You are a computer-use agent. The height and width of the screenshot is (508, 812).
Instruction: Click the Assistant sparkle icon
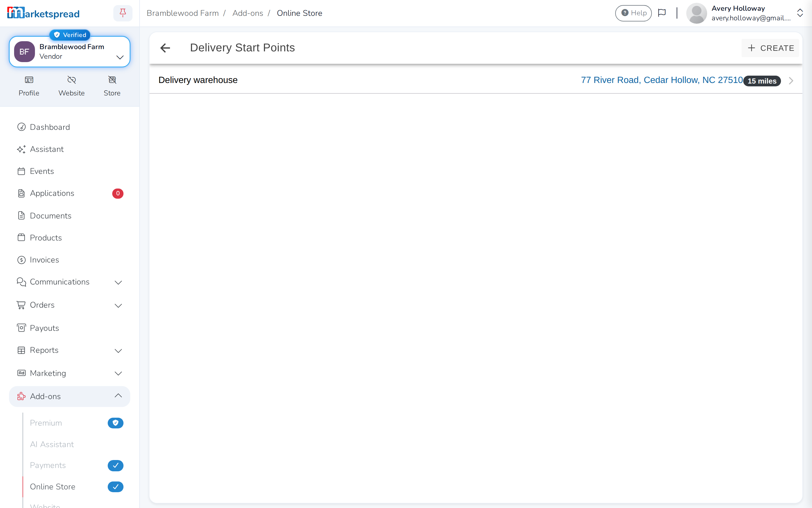click(21, 149)
